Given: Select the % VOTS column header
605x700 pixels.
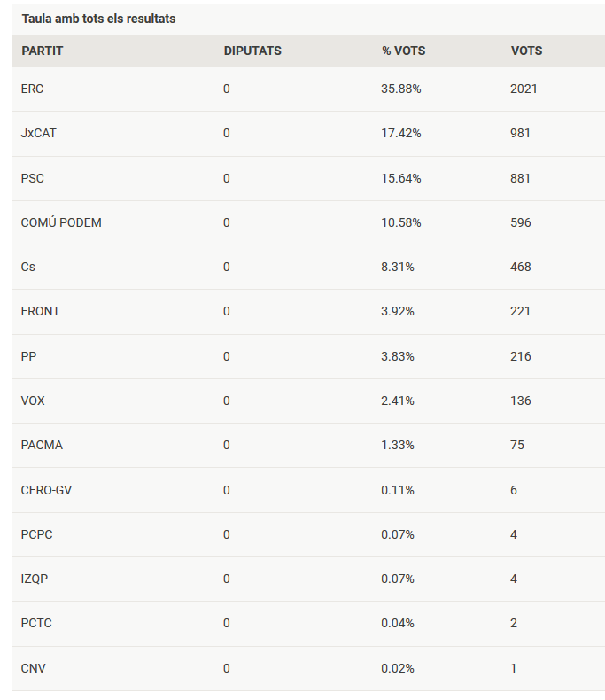Looking at the screenshot, I should 403,51.
